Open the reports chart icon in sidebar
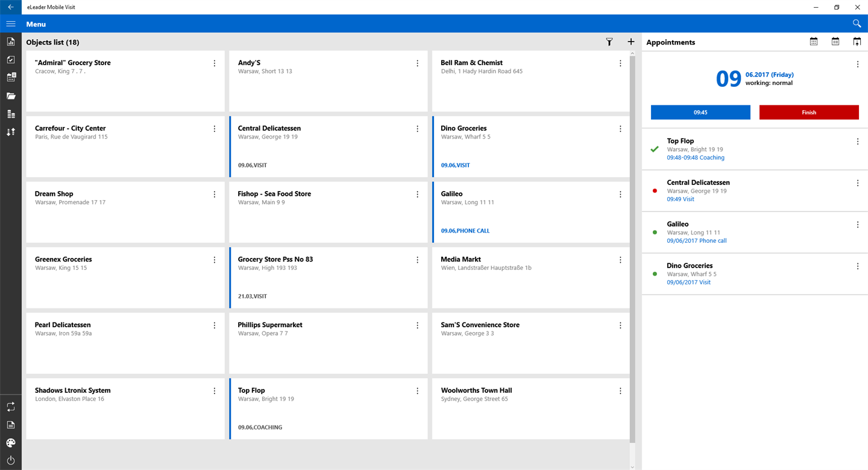 (x=11, y=42)
